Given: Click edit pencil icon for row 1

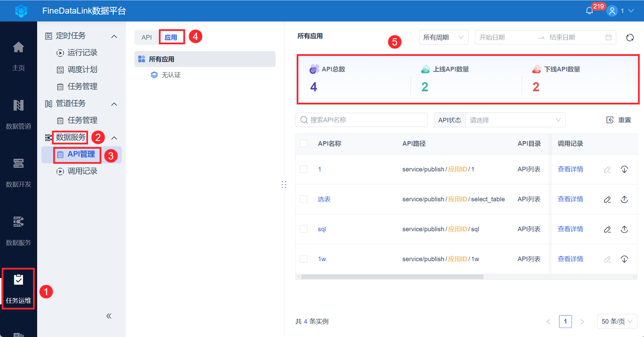Looking at the screenshot, I should point(608,169).
